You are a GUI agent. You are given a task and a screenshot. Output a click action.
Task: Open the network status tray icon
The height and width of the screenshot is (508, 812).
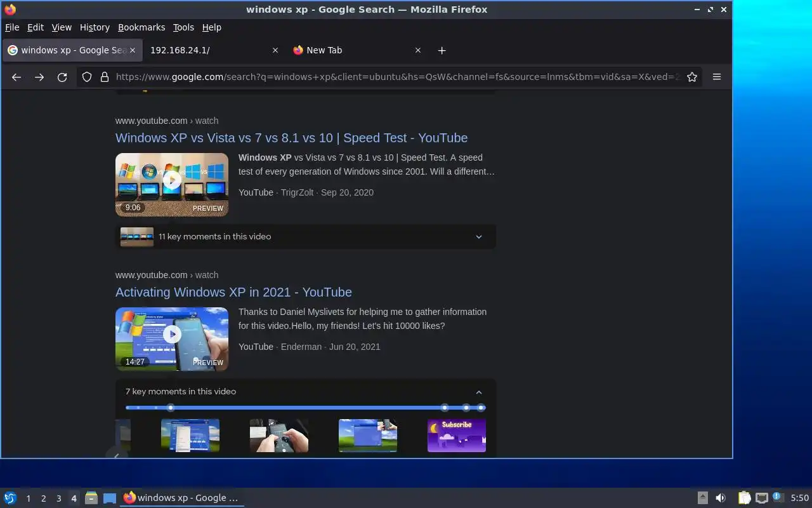762,498
